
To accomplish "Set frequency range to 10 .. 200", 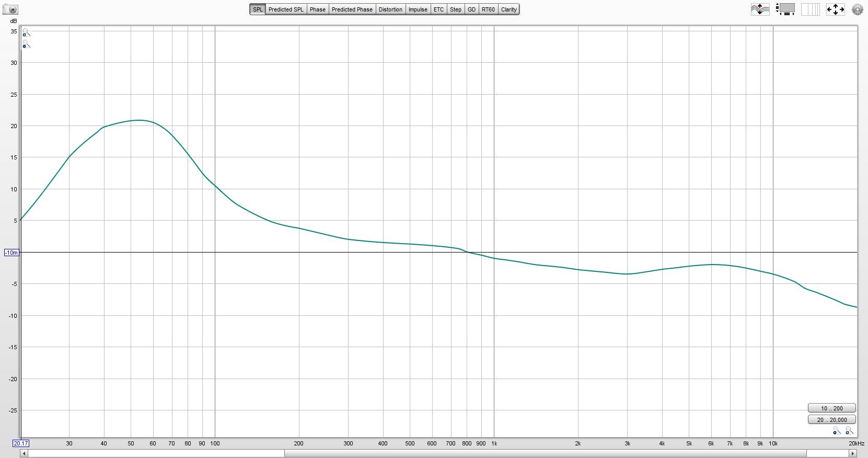I will pyautogui.click(x=831, y=408).
